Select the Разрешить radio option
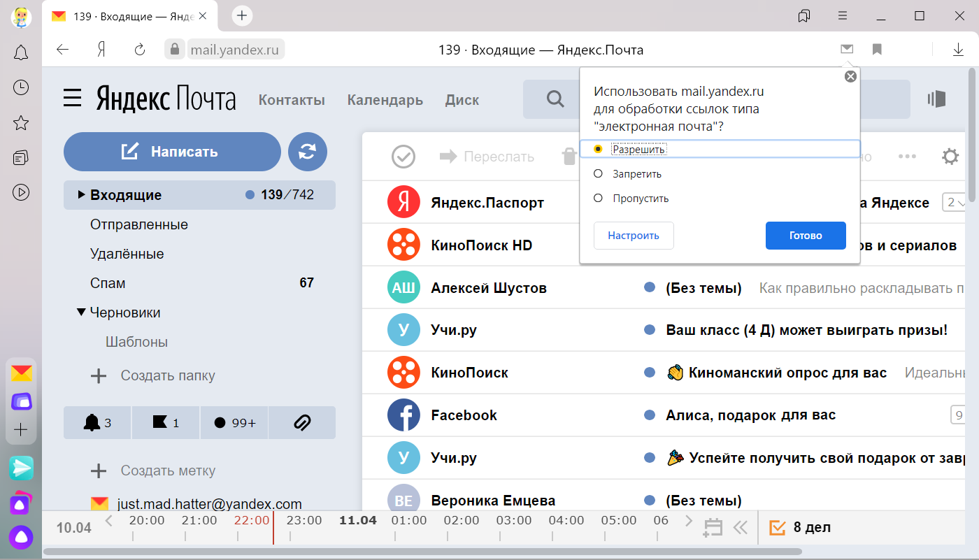979x560 pixels. click(598, 149)
